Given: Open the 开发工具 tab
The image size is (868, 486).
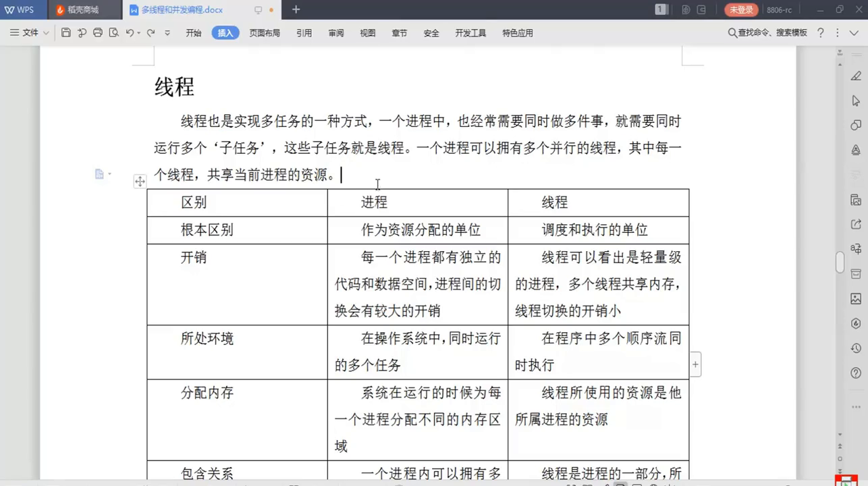Looking at the screenshot, I should pos(470,33).
